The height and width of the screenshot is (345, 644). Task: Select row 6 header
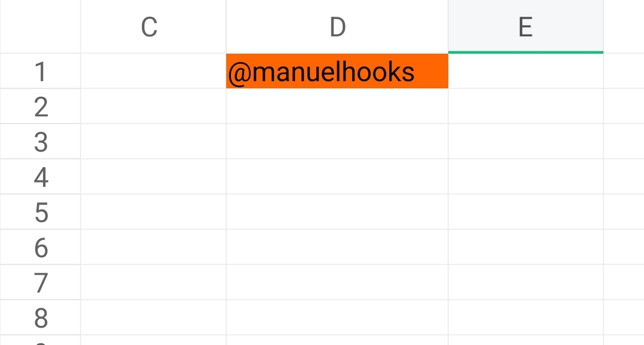pos(40,248)
